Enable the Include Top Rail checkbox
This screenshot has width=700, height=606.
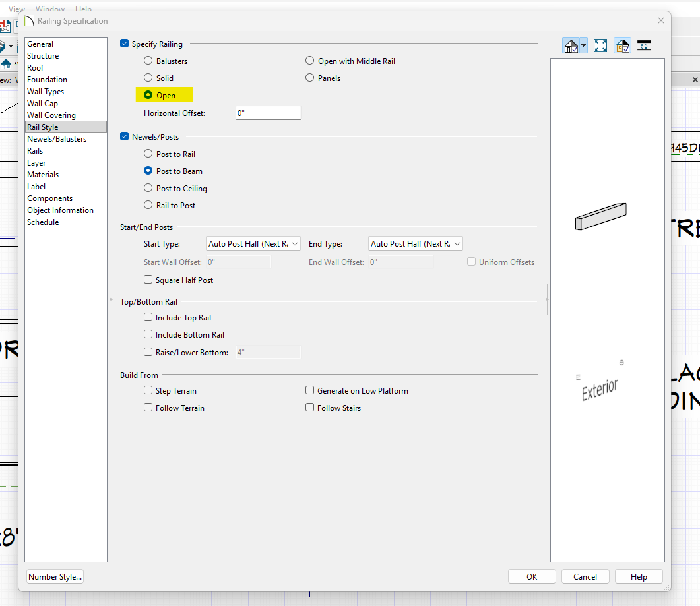148,318
